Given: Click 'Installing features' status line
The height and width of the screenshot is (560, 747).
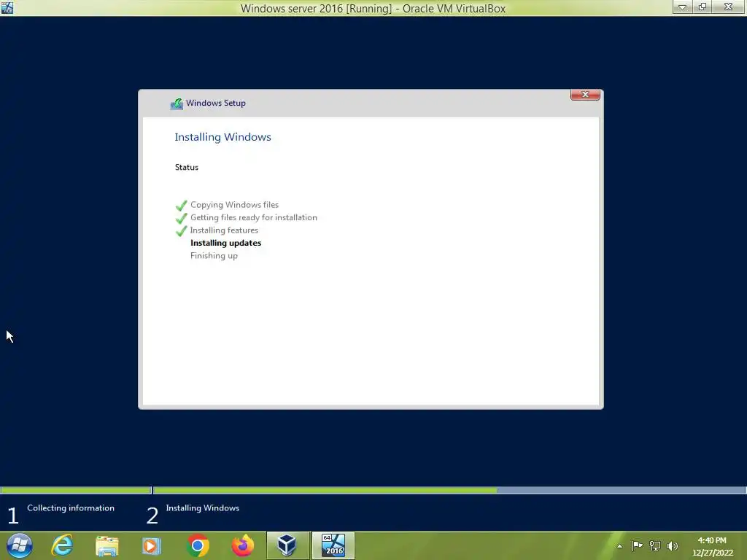Looking at the screenshot, I should 224,230.
